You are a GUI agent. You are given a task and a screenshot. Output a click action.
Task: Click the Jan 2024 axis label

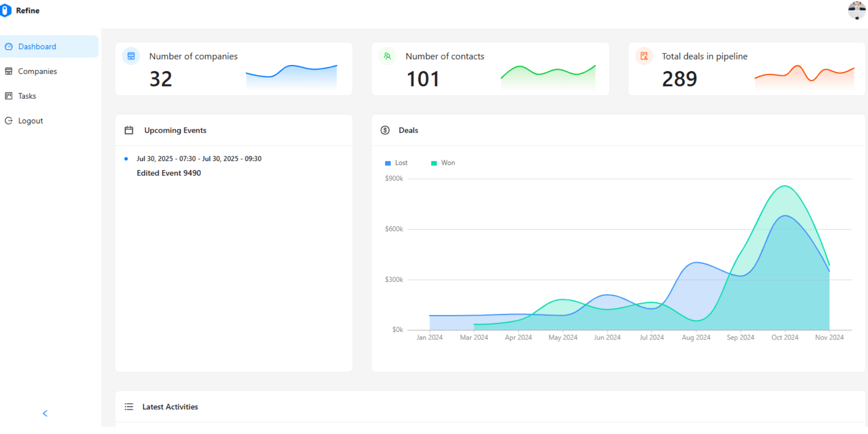pos(429,337)
